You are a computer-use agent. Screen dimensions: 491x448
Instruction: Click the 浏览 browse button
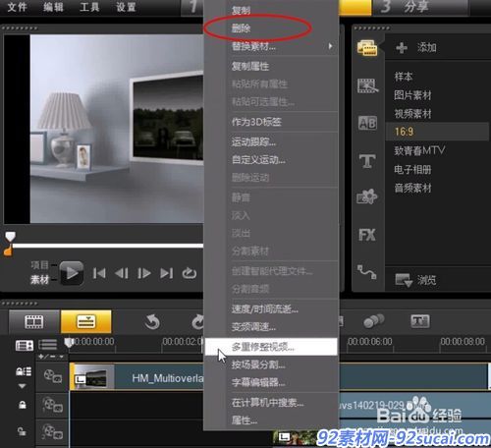(x=415, y=280)
